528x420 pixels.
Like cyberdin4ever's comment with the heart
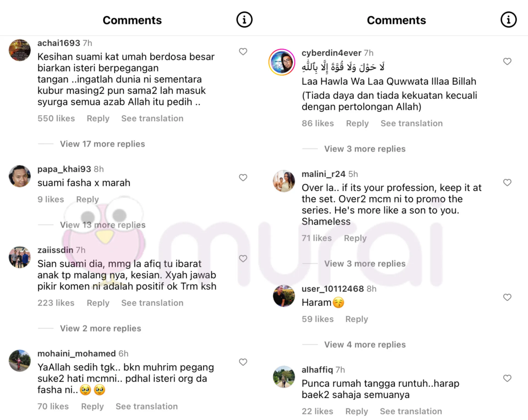click(x=507, y=61)
